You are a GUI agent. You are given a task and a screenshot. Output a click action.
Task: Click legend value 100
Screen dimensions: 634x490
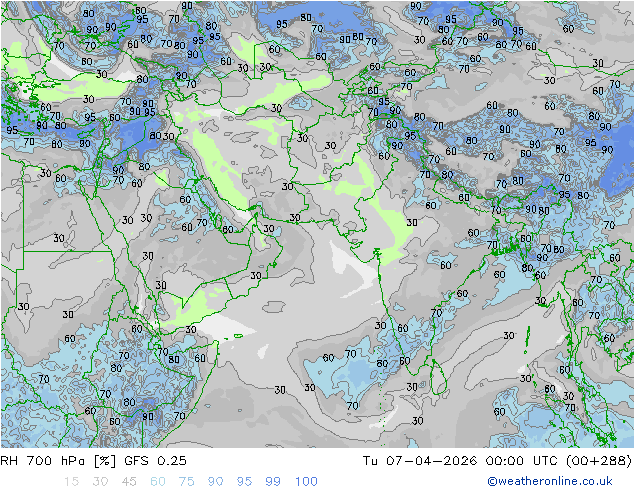(306, 482)
